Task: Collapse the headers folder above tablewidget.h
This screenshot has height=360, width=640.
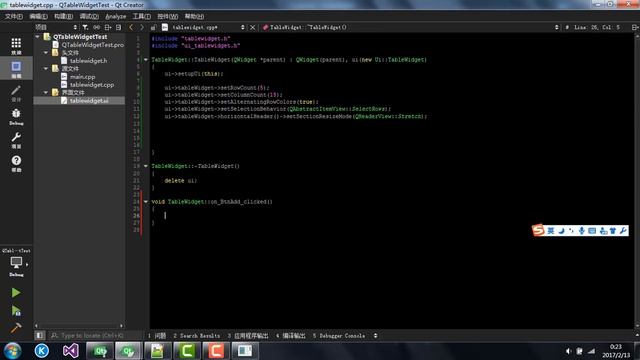Action: pyautogui.click(x=46, y=53)
